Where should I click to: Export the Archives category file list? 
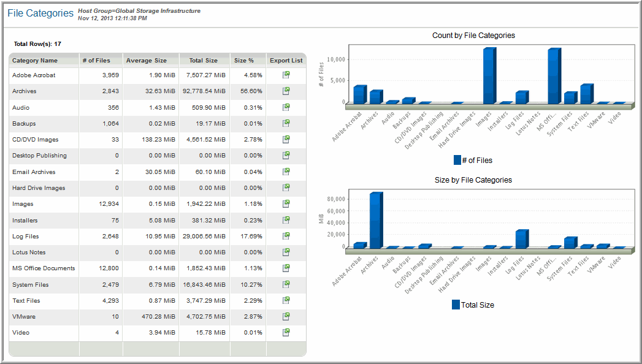click(x=286, y=91)
